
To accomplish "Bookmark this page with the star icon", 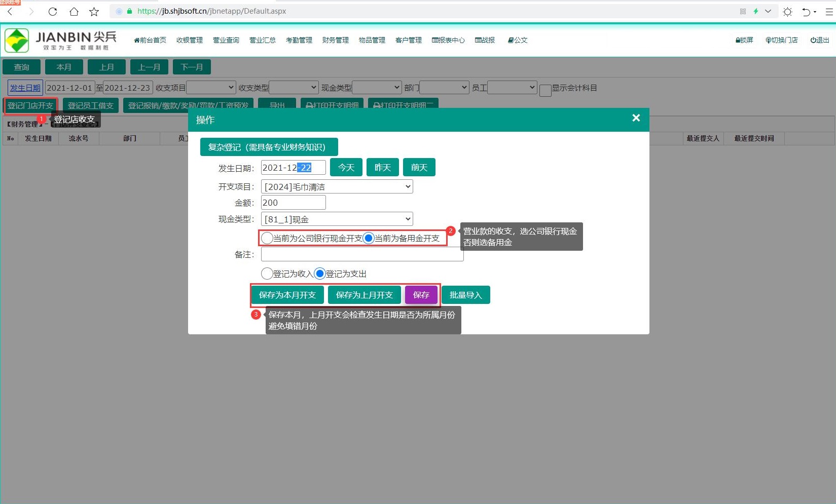I will (94, 11).
